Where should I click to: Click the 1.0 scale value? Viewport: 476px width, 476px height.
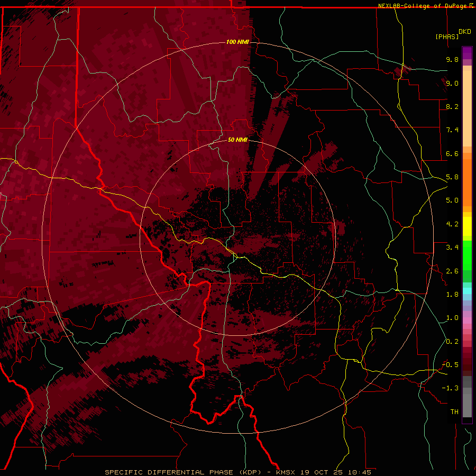(x=452, y=318)
